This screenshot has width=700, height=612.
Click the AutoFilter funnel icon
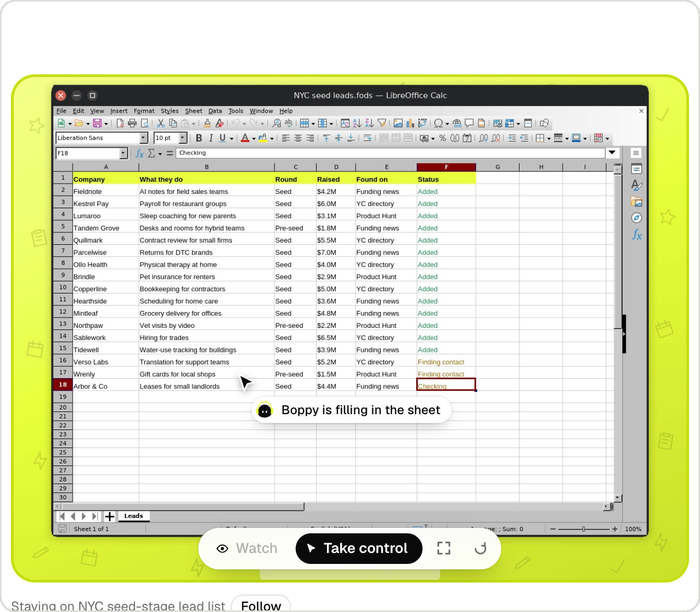click(x=382, y=123)
